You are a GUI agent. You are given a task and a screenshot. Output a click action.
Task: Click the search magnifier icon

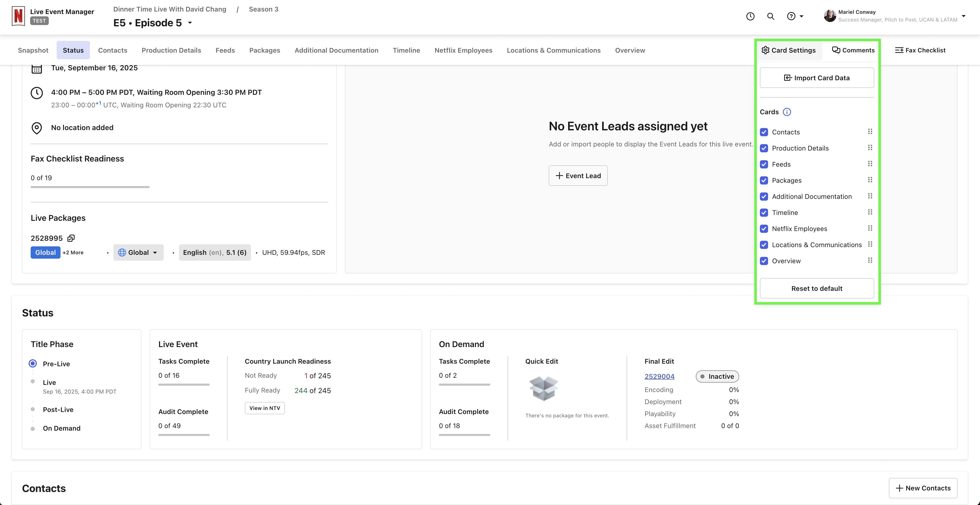(771, 16)
